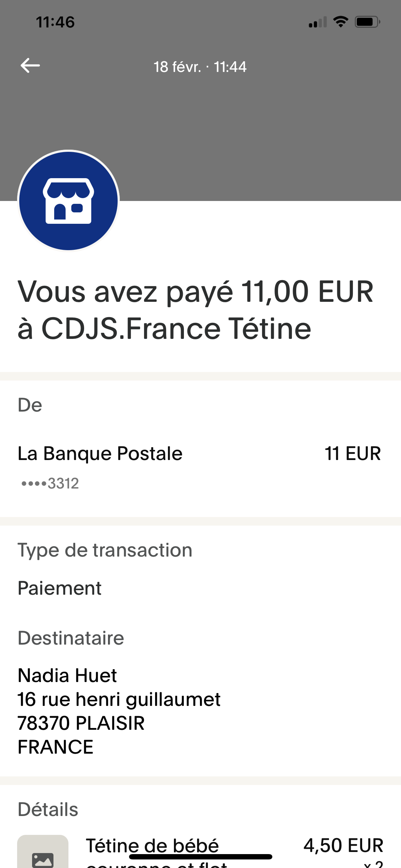Screen dimensions: 401x868
Task: Tap the 4,50 EUR item price
Action: [343, 845]
